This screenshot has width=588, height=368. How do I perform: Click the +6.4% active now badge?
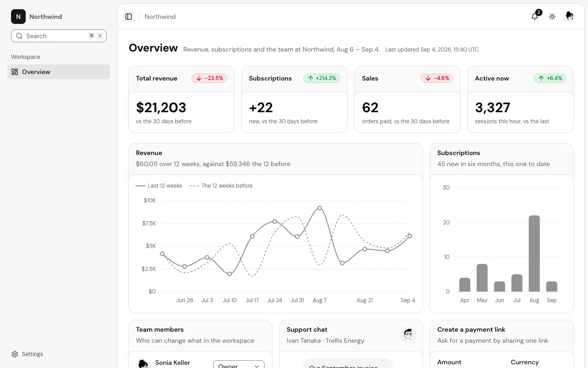point(550,78)
